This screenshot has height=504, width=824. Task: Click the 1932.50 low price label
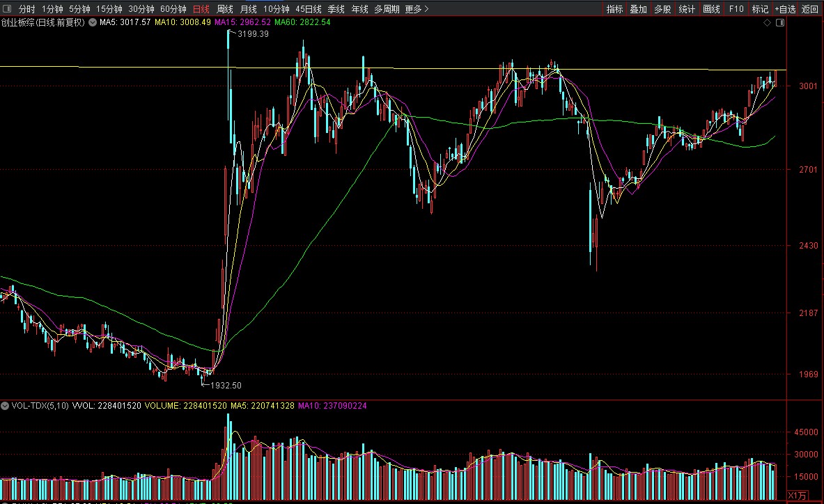coord(226,386)
